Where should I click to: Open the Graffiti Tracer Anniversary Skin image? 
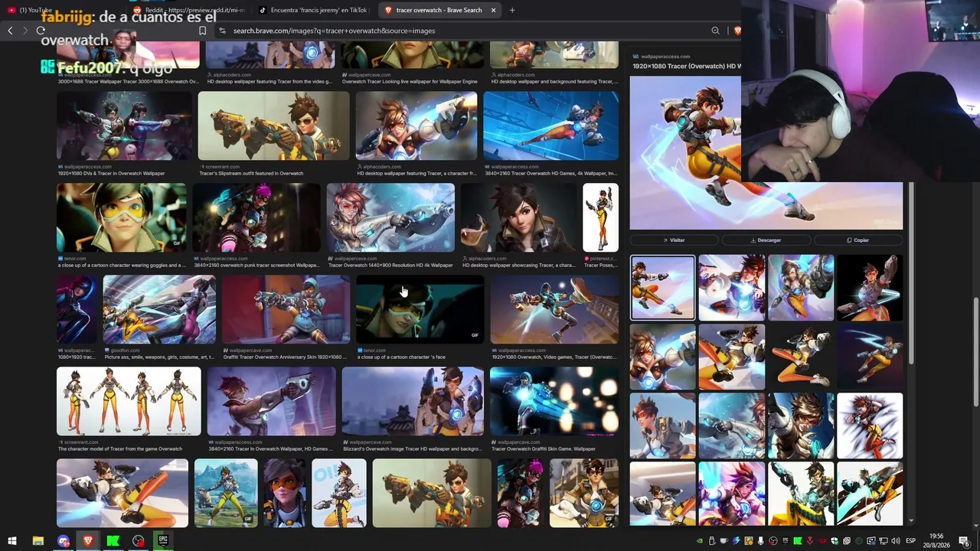point(286,309)
